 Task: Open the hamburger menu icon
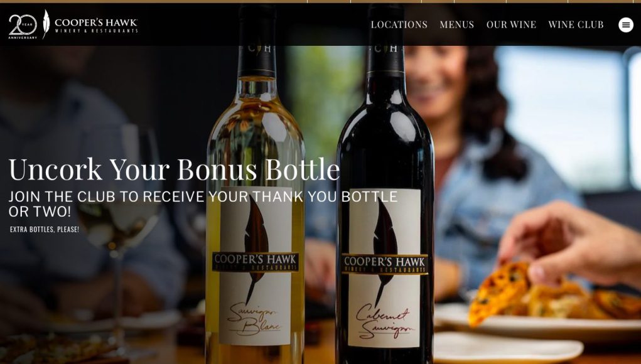pos(625,25)
